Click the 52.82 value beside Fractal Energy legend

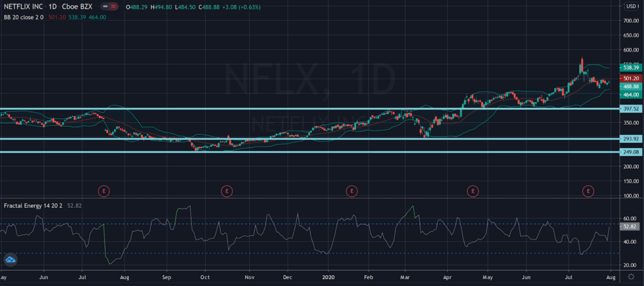[x=75, y=205]
